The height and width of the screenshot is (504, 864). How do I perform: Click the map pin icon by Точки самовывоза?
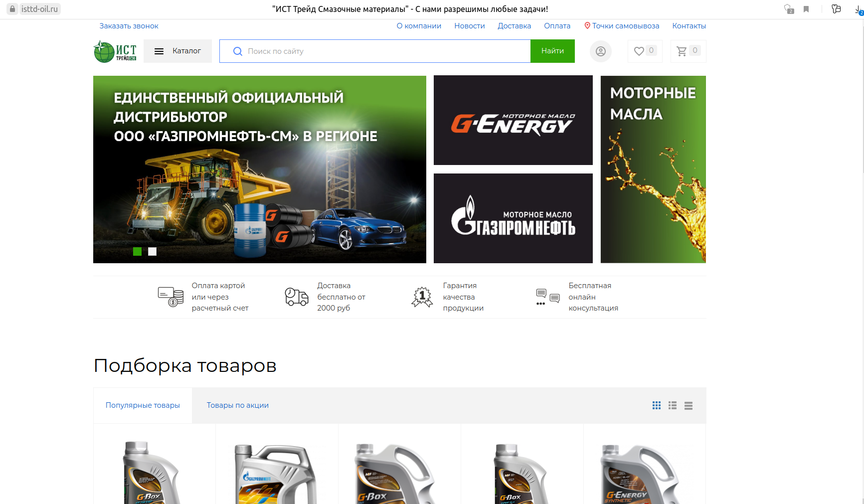point(587,25)
